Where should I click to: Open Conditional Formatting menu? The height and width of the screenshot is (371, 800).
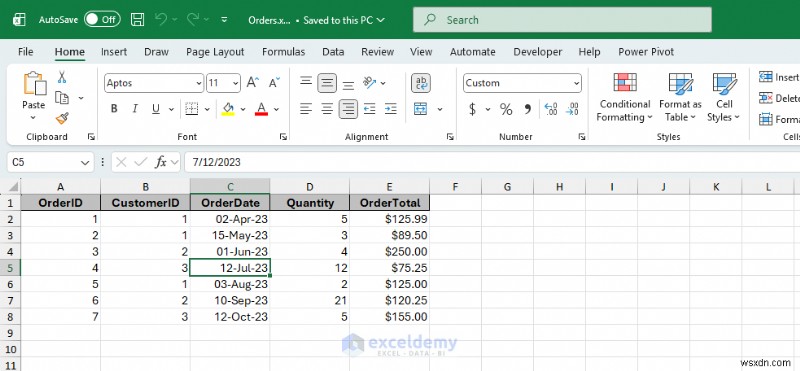(624, 97)
